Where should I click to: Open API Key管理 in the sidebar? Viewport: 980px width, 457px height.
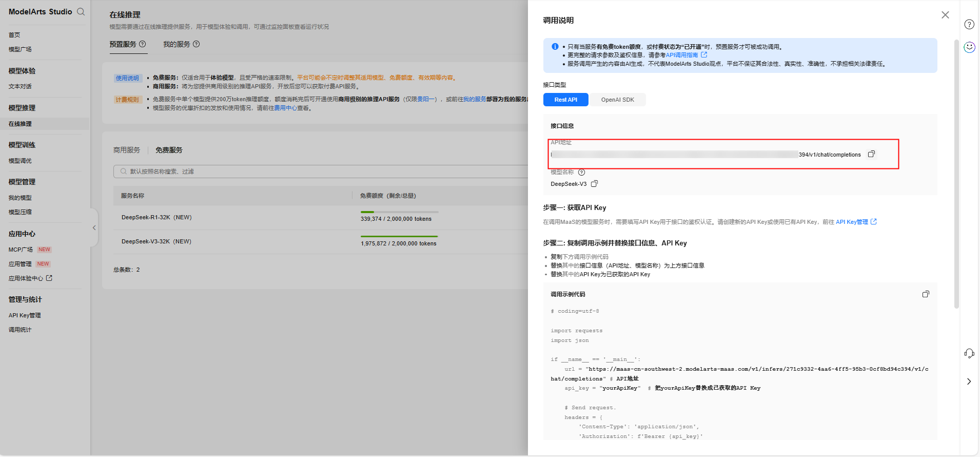point(25,315)
